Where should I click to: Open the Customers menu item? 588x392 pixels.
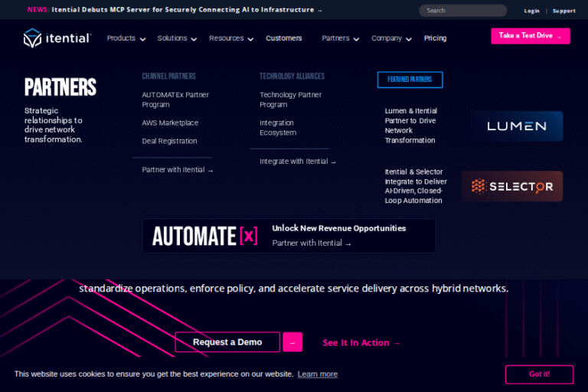tap(284, 38)
